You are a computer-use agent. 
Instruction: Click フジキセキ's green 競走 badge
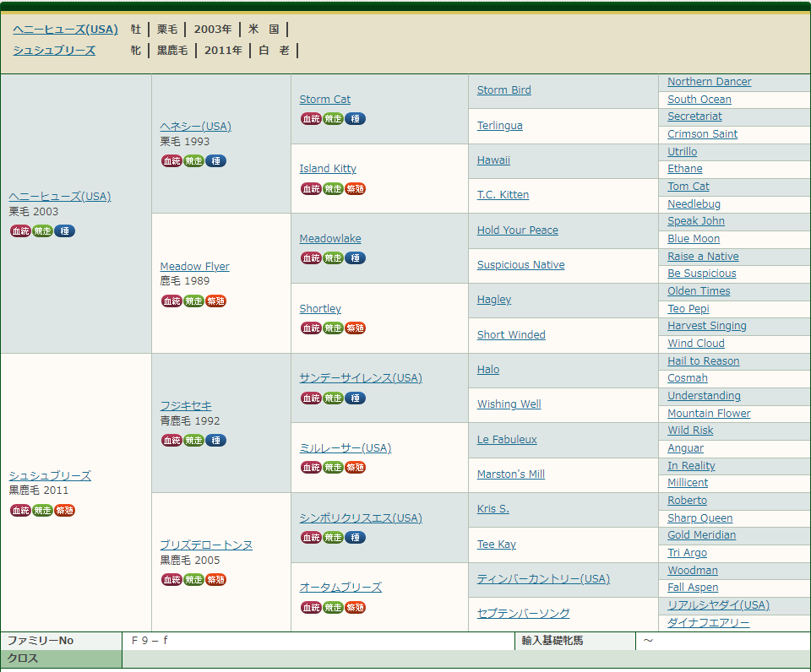click(194, 441)
